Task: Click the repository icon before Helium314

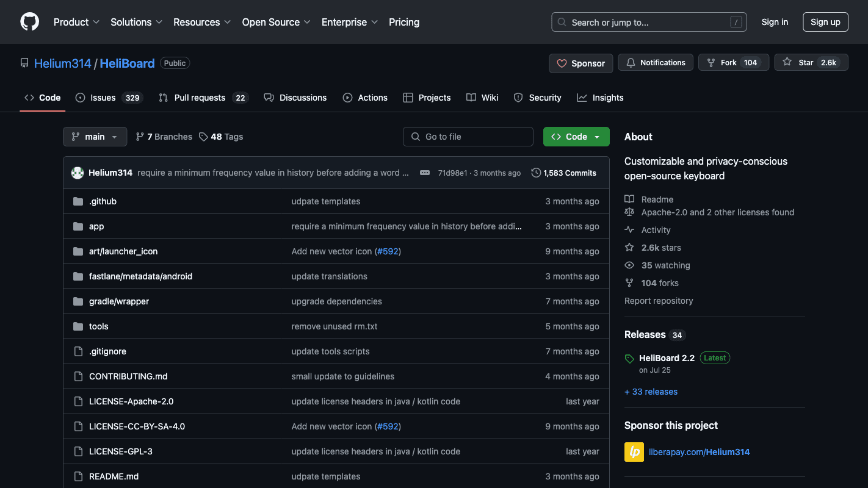Action: [24, 63]
